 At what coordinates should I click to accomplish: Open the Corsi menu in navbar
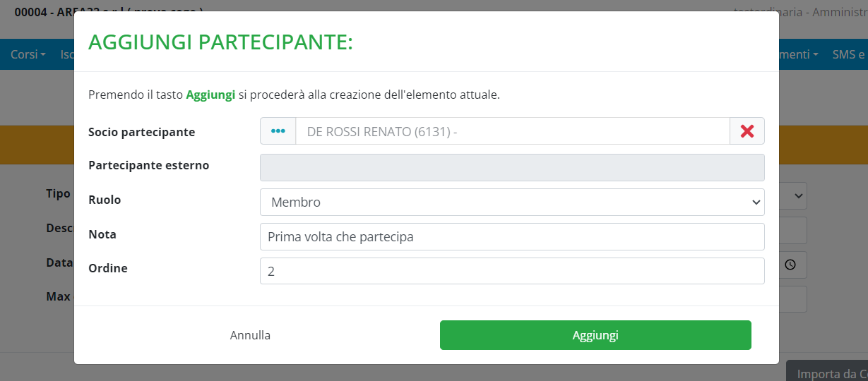(x=28, y=54)
